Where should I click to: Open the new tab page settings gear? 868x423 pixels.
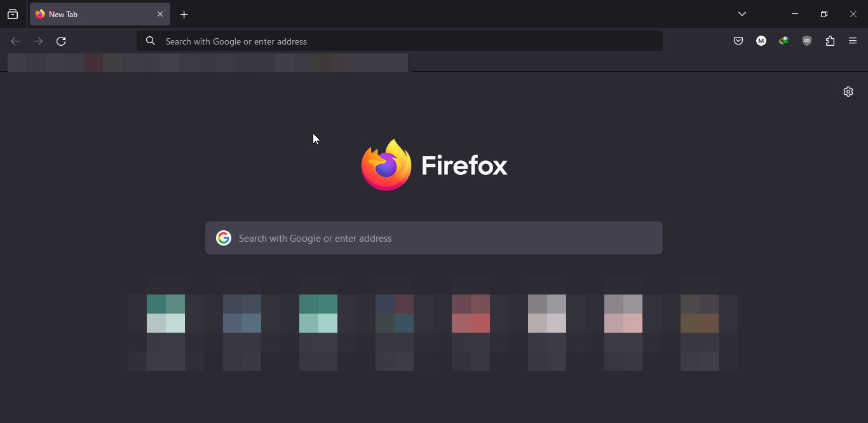pos(848,92)
